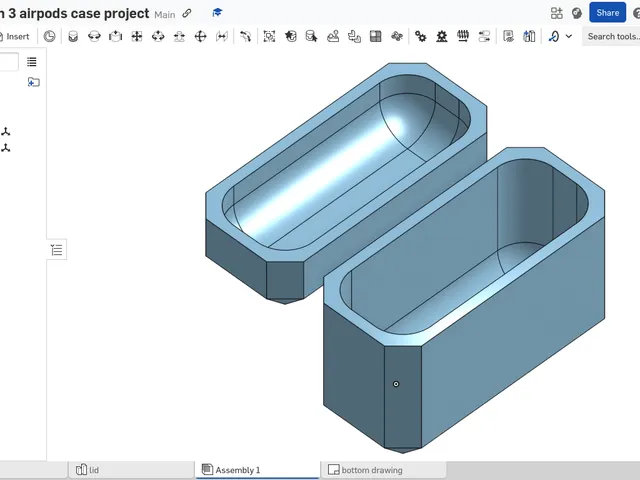The height and width of the screenshot is (480, 640).
Task: Click the lower mate connector tree icon
Action: [6, 148]
